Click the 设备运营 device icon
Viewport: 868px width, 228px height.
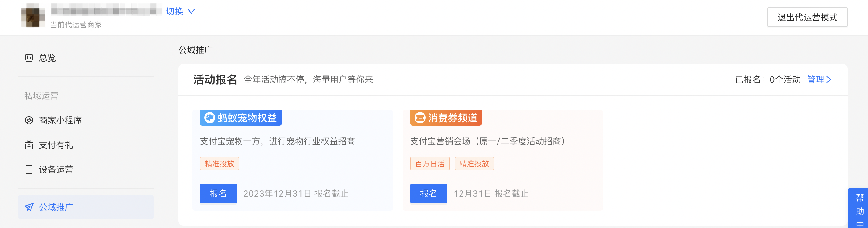[29, 169]
